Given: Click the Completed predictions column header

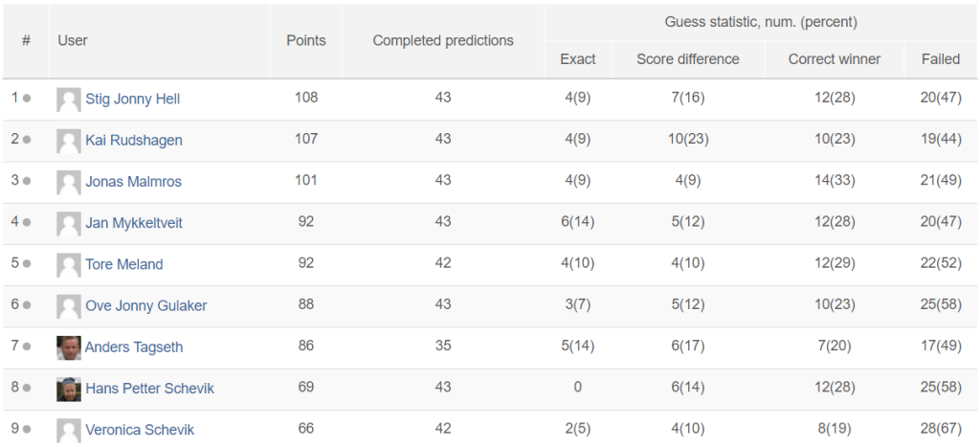Looking at the screenshot, I should [443, 40].
